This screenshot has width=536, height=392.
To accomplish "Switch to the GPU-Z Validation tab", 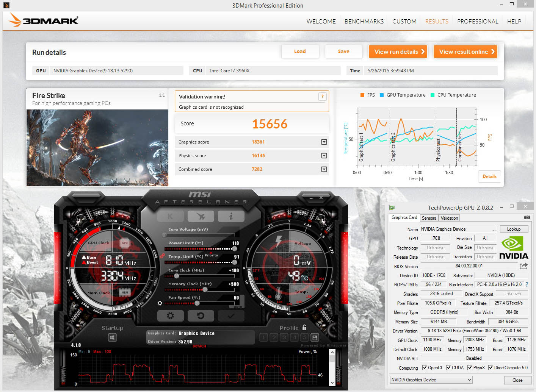I will pyautogui.click(x=449, y=218).
